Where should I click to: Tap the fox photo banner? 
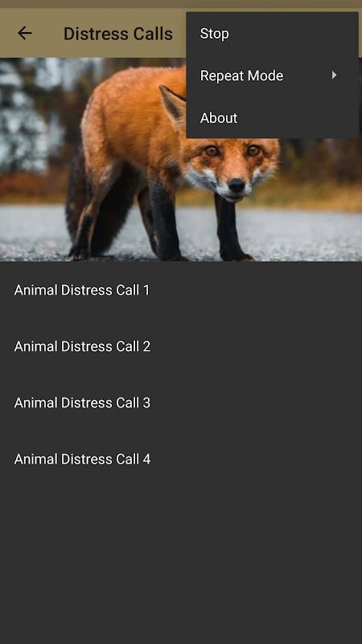tap(181, 159)
